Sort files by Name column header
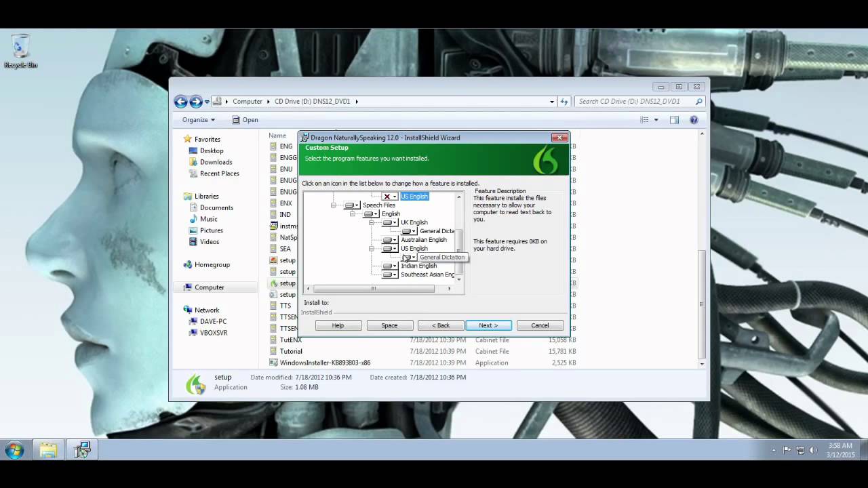 (x=277, y=136)
